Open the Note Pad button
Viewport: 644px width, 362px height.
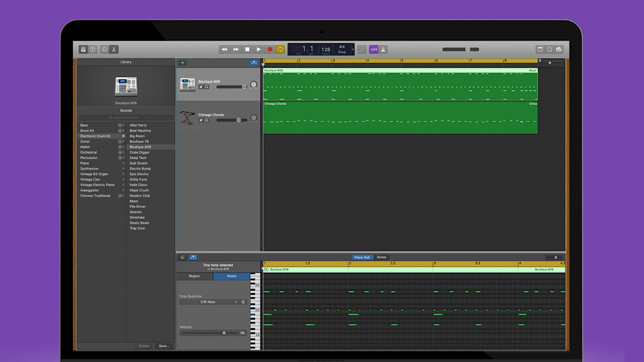click(x=540, y=49)
